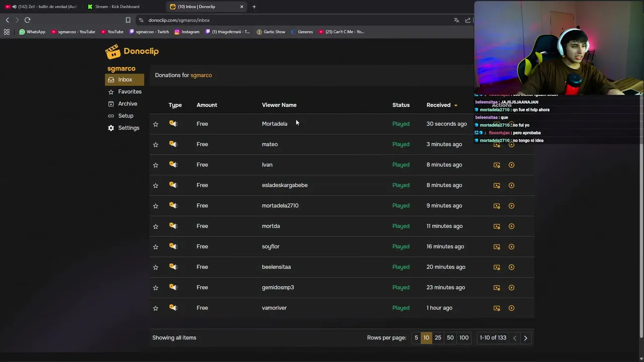Archive the soyflor donation
The image size is (644, 362).
tap(497, 247)
